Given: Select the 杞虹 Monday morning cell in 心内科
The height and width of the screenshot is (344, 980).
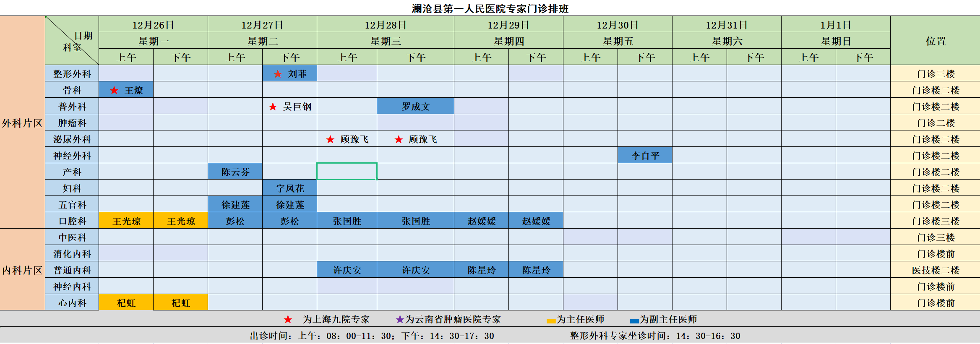Looking at the screenshot, I should 126,303.
